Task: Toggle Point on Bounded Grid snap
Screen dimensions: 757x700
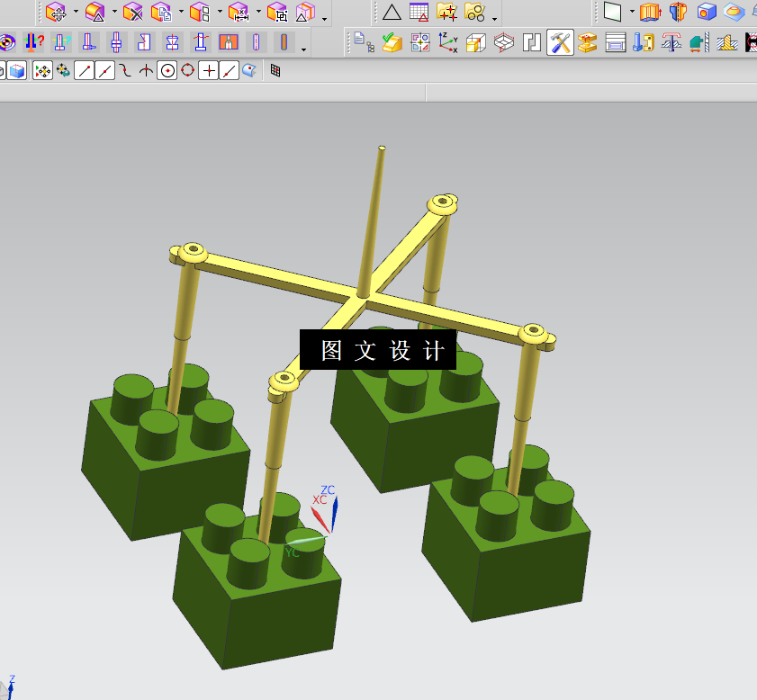Action: pos(275,71)
